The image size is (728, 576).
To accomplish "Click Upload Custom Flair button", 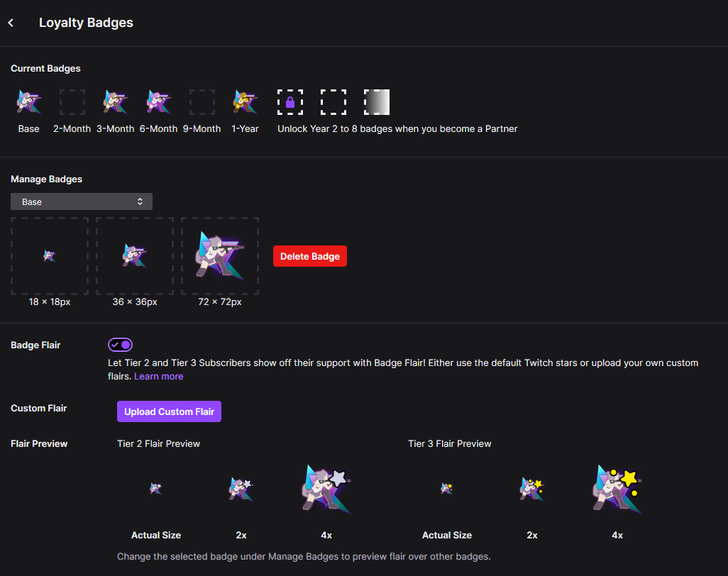I will [169, 411].
